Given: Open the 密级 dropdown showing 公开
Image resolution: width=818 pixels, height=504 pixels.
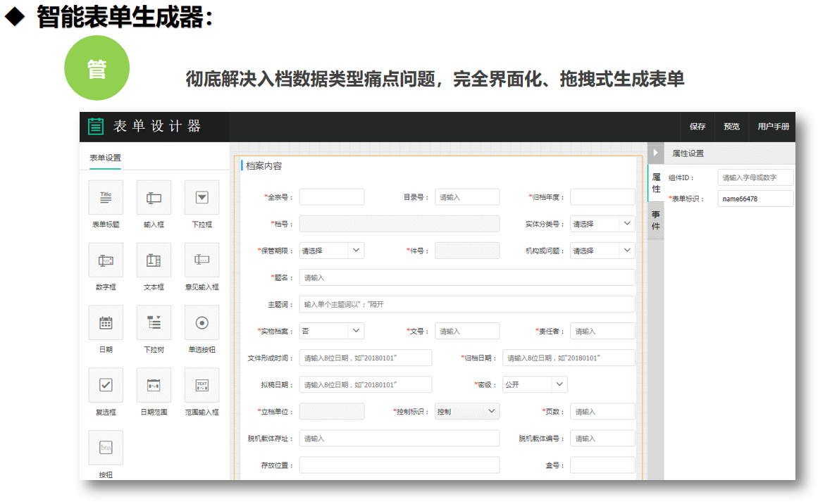Looking at the screenshot, I should [x=534, y=384].
